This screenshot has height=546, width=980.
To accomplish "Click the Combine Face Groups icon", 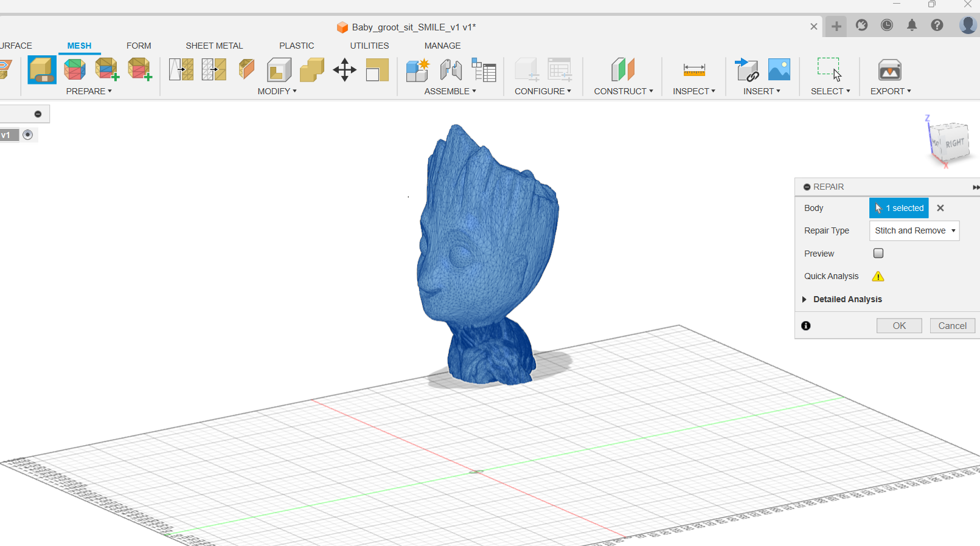I will click(106, 69).
